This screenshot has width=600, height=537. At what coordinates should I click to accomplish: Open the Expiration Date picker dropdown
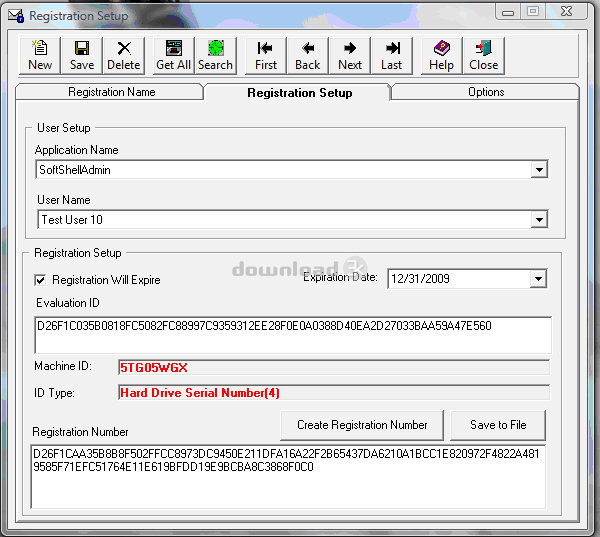(538, 279)
